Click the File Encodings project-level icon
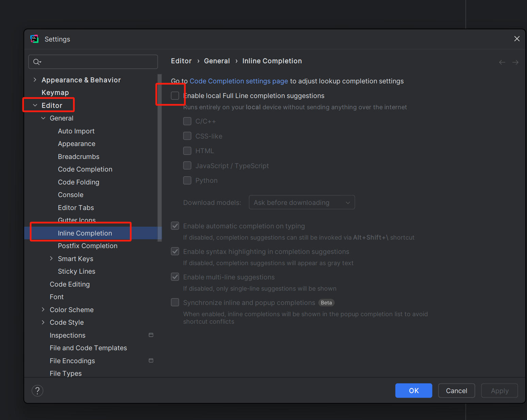Screen dimensions: 527x420 click(151, 361)
